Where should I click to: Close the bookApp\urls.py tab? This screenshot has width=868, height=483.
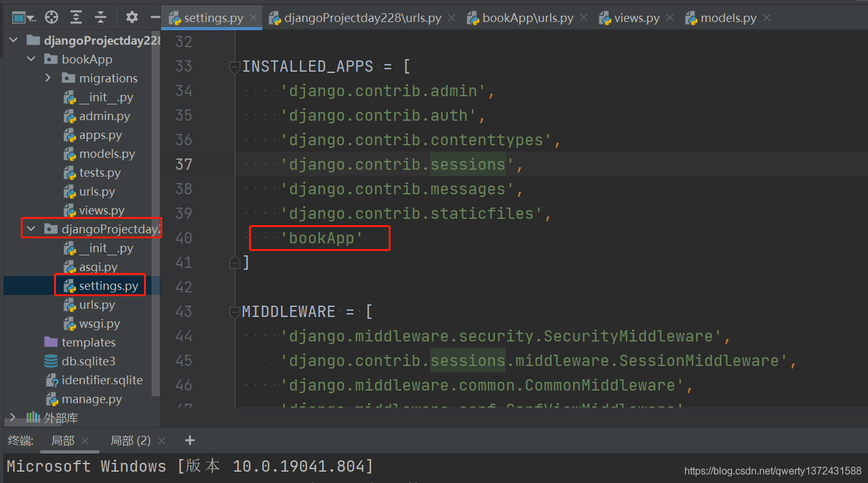tap(584, 18)
